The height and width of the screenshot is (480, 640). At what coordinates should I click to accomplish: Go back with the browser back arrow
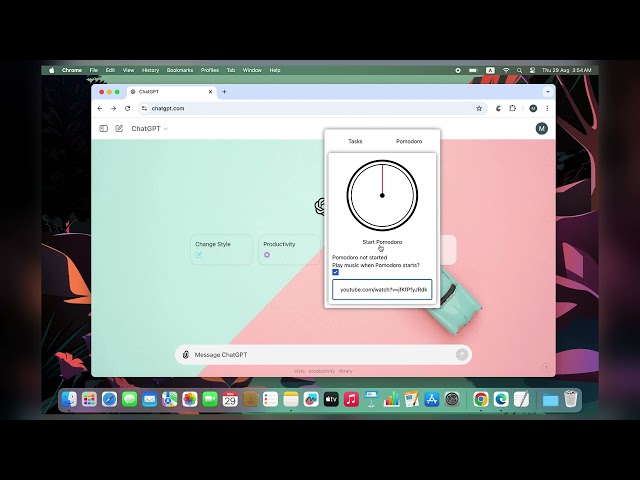(x=100, y=109)
